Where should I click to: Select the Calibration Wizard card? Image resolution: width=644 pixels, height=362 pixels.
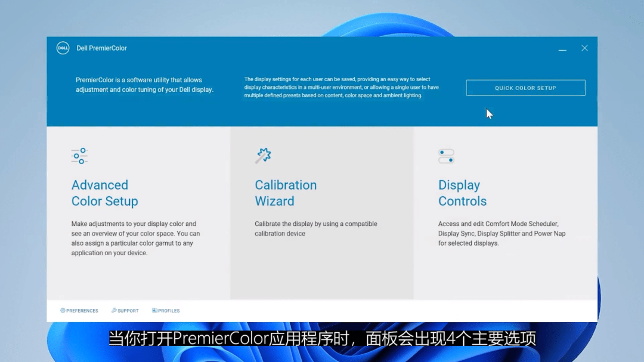(321, 212)
